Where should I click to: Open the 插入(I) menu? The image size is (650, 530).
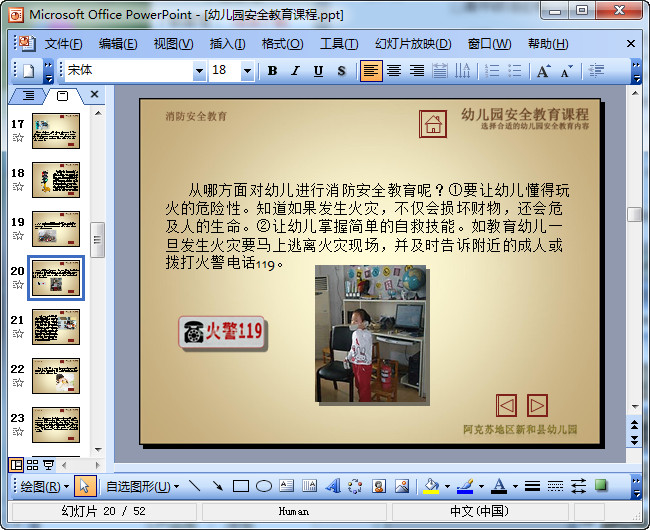pos(227,44)
